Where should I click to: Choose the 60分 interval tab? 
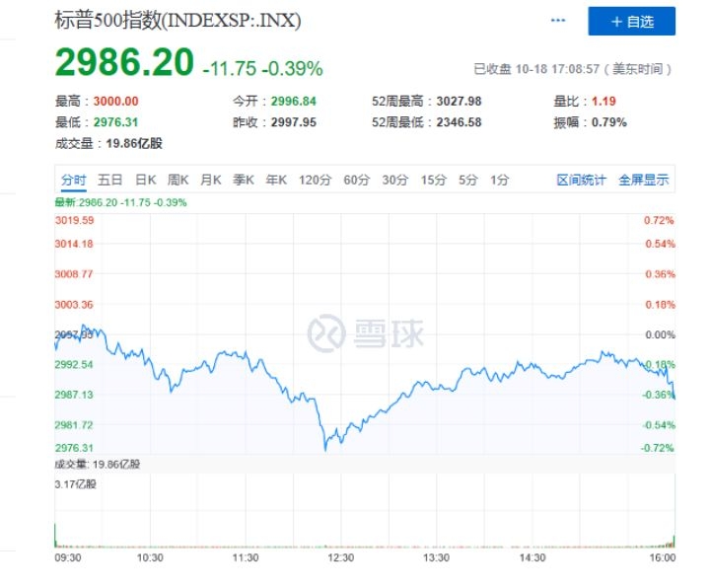click(356, 180)
